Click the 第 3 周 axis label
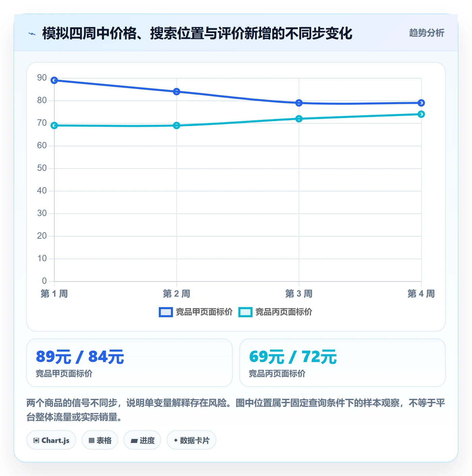 (299, 294)
